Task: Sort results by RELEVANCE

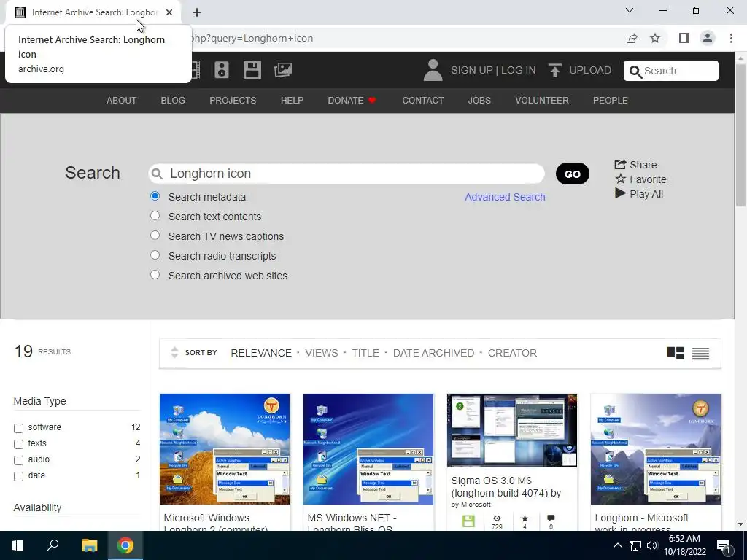Action: [261, 353]
